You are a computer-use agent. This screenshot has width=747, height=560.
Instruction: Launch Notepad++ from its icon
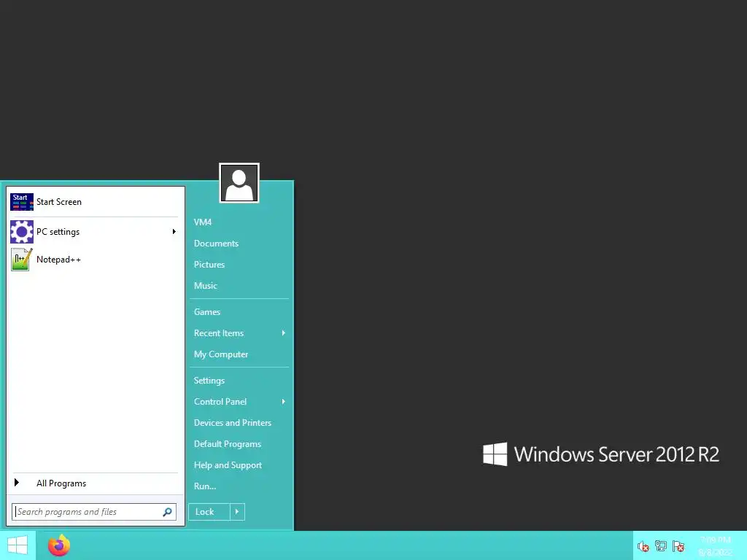[x=21, y=260]
